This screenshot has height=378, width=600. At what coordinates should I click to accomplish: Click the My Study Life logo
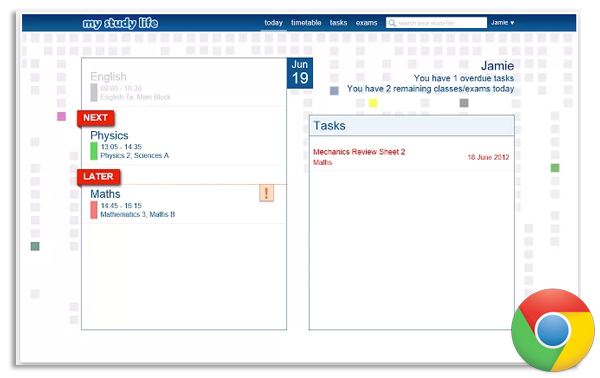coord(120,23)
